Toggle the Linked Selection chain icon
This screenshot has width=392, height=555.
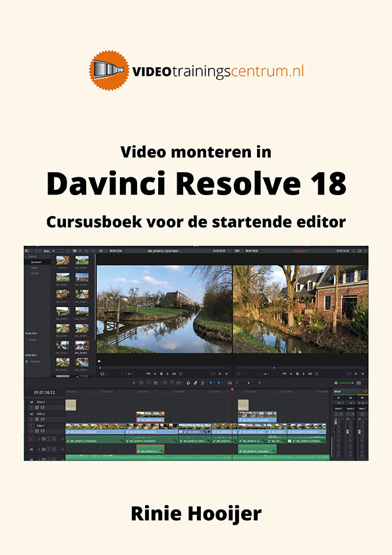click(195, 382)
